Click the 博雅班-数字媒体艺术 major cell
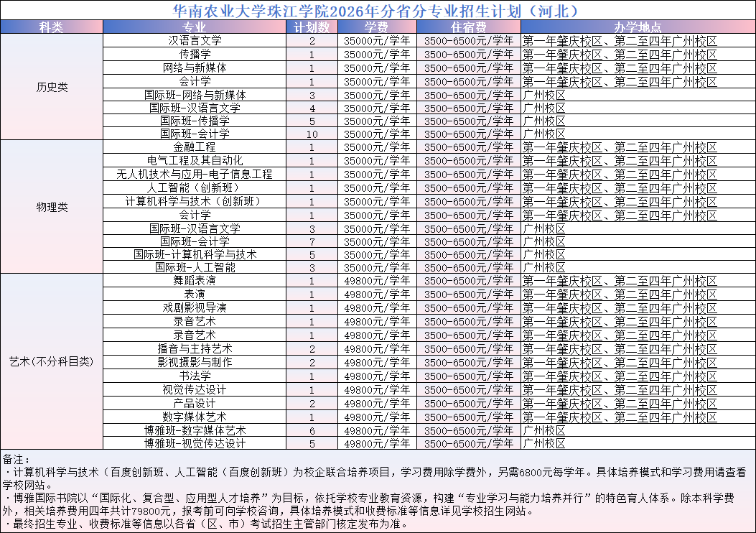756x533 pixels. tap(195, 430)
